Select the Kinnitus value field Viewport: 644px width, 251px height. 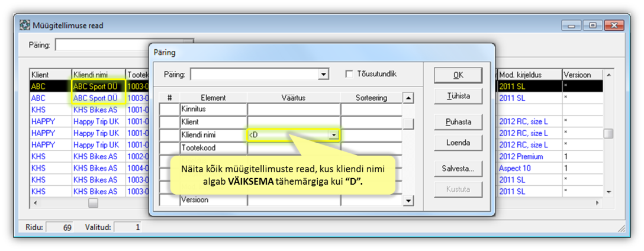click(294, 110)
